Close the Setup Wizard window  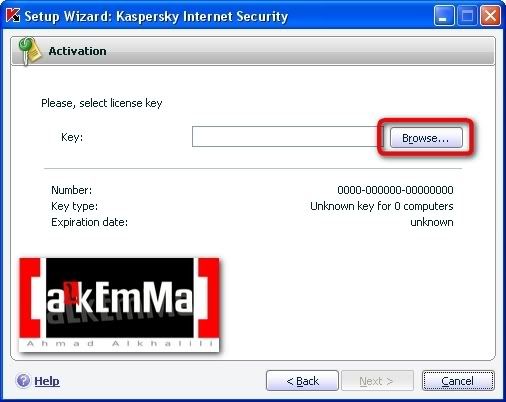pos(490,16)
